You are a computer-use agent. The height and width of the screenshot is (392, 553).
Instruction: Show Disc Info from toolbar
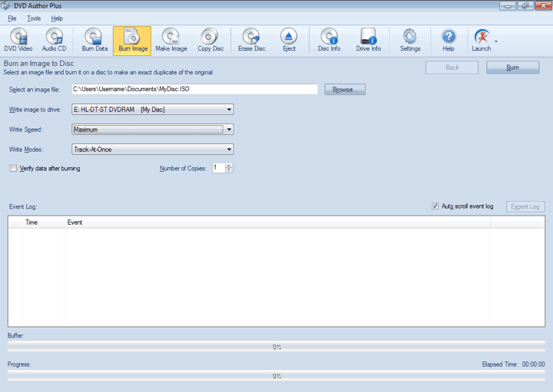click(x=329, y=40)
